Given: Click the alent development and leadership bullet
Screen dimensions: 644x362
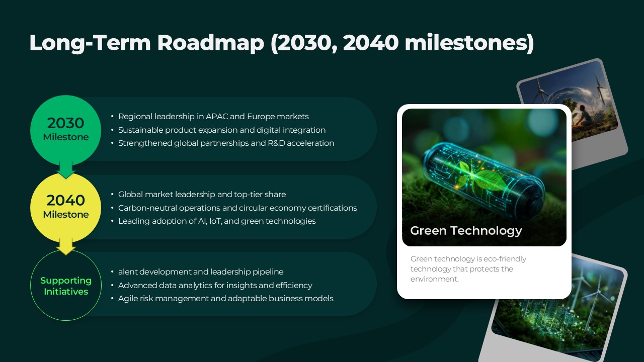Looking at the screenshot, I should pyautogui.click(x=200, y=272).
